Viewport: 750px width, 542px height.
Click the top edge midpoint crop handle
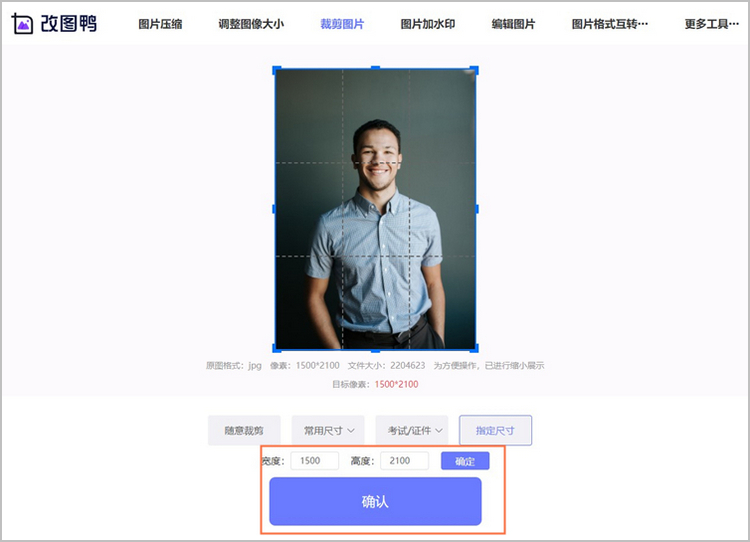375,68
